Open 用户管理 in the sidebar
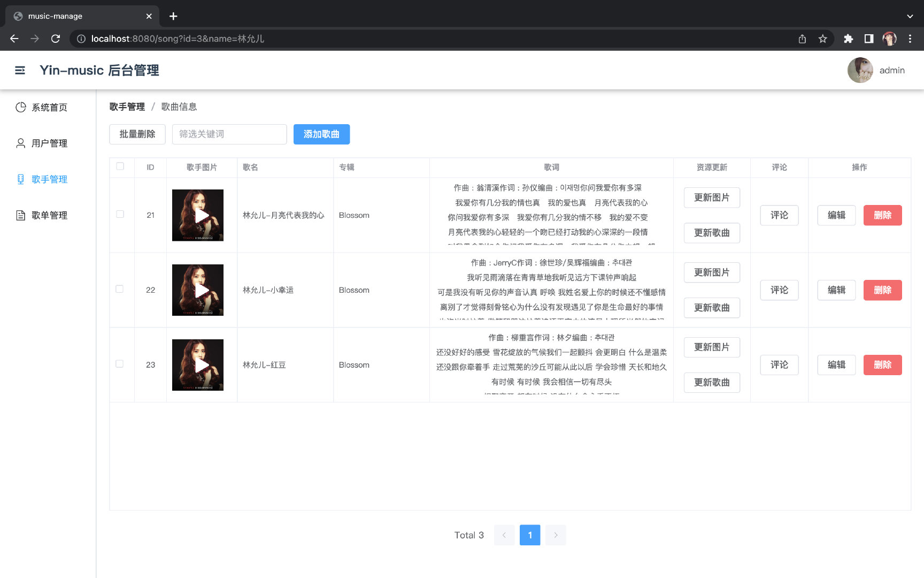 point(49,143)
